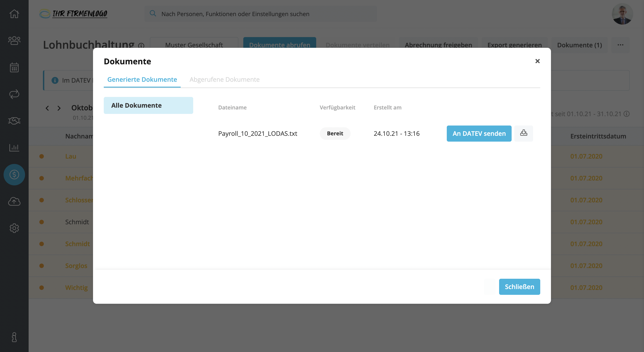Click An DATEV senden button
Viewport: 644px width, 352px height.
(x=479, y=133)
